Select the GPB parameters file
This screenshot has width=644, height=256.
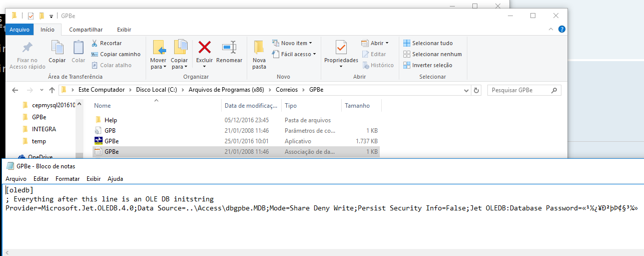(236, 131)
